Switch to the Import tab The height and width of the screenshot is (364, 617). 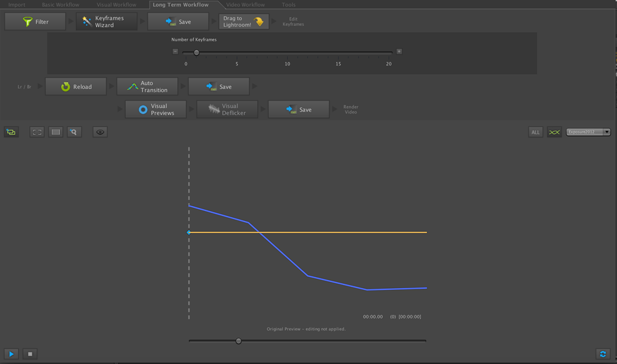coord(17,5)
